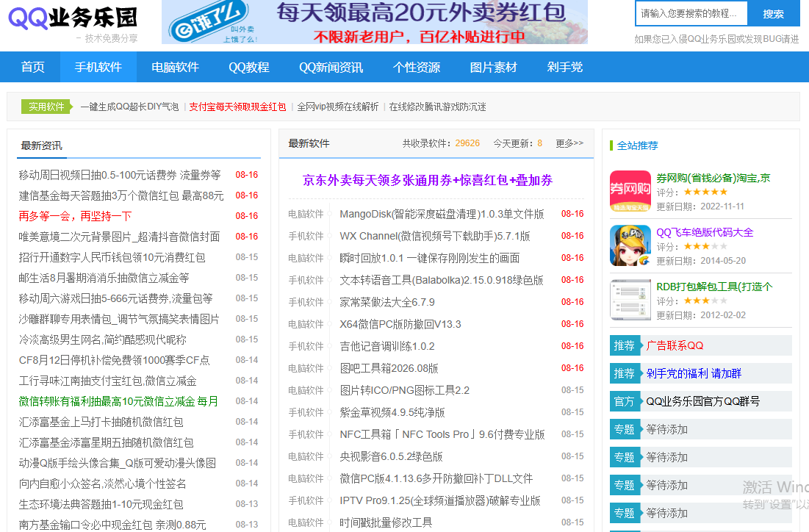Open 京东外卖每天领多张通用券 headline

[x=428, y=180]
